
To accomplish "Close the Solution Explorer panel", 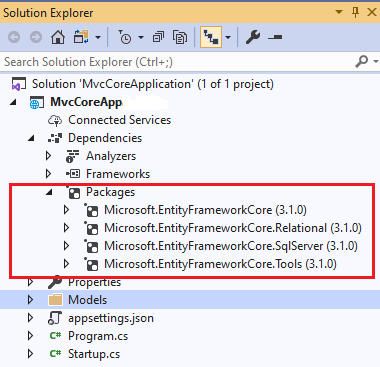I will coord(372,13).
